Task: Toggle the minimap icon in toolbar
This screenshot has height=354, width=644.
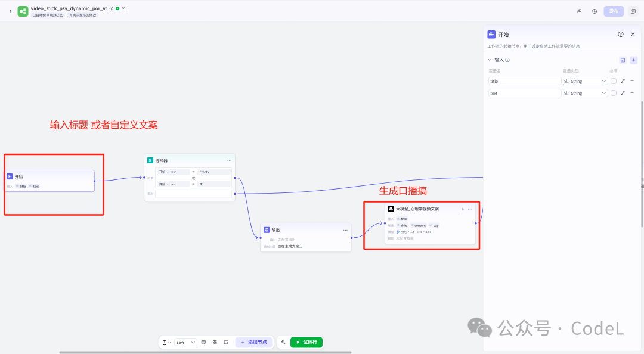Action: tap(226, 342)
